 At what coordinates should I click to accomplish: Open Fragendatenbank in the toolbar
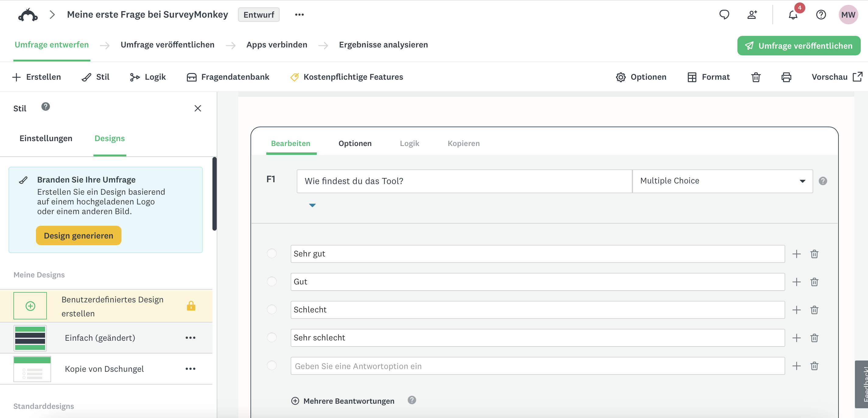(228, 77)
